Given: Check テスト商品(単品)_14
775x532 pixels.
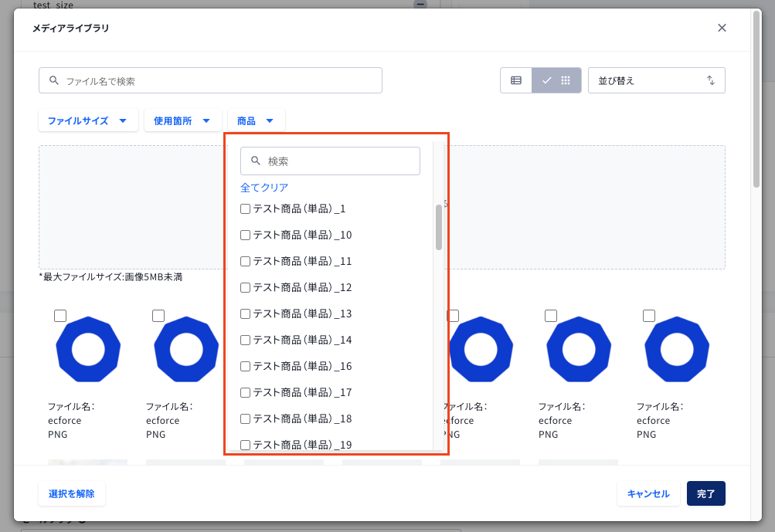Looking at the screenshot, I should tap(245, 340).
